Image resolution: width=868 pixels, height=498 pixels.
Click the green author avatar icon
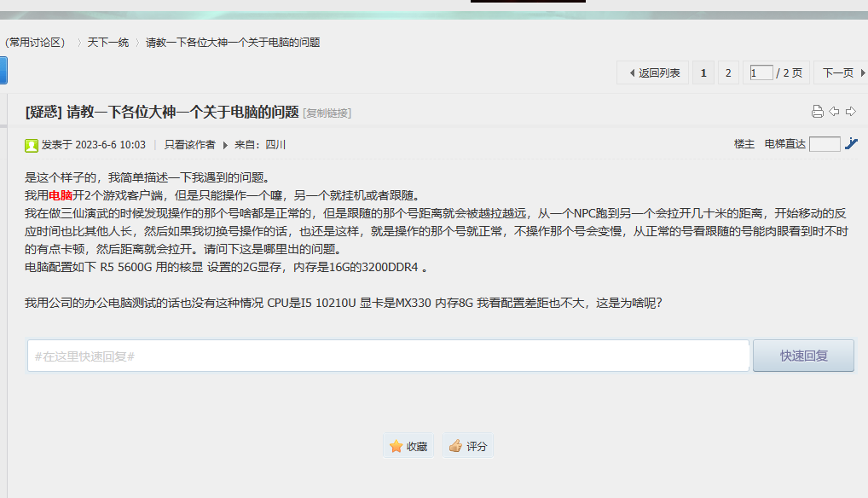(32, 145)
